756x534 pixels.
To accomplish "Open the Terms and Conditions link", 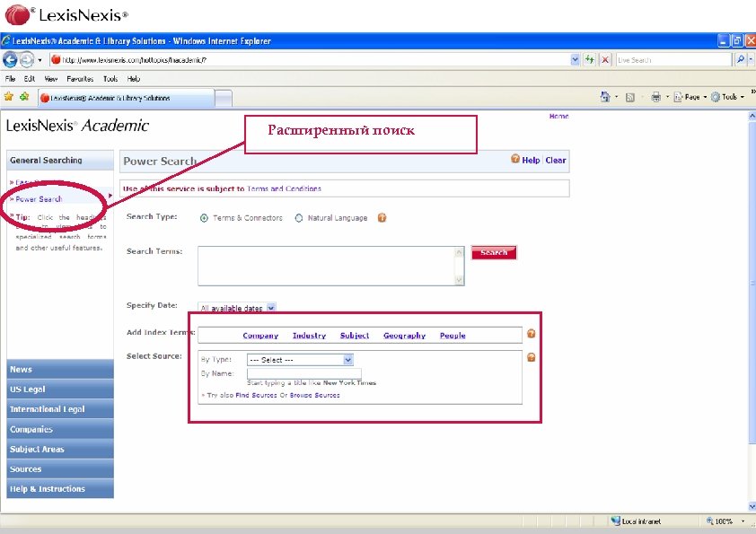I will [x=284, y=188].
